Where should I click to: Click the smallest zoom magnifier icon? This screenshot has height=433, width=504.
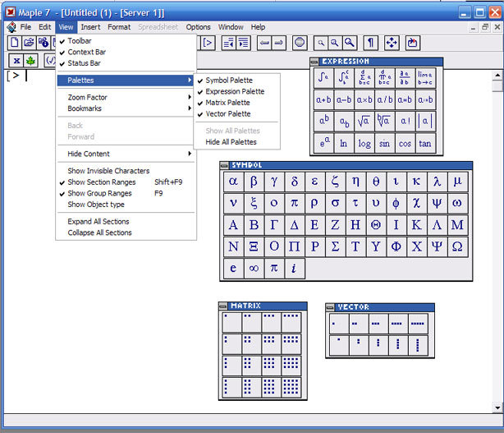[x=321, y=43]
